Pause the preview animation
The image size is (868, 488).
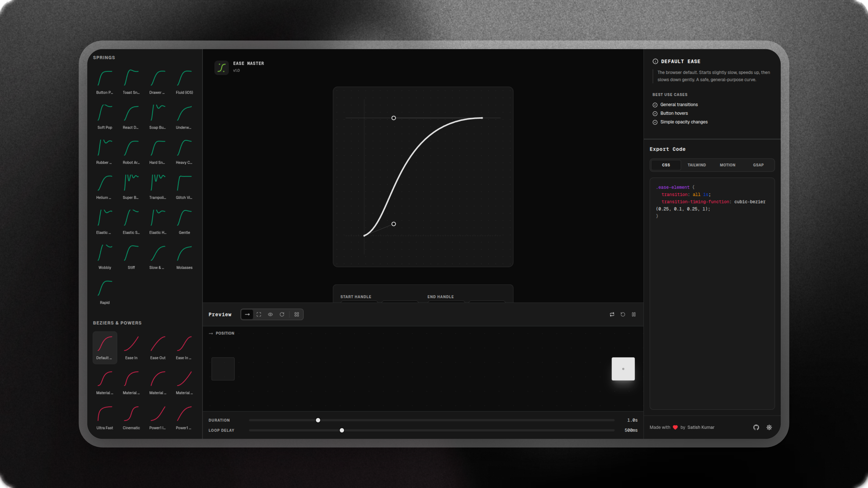[x=634, y=314]
